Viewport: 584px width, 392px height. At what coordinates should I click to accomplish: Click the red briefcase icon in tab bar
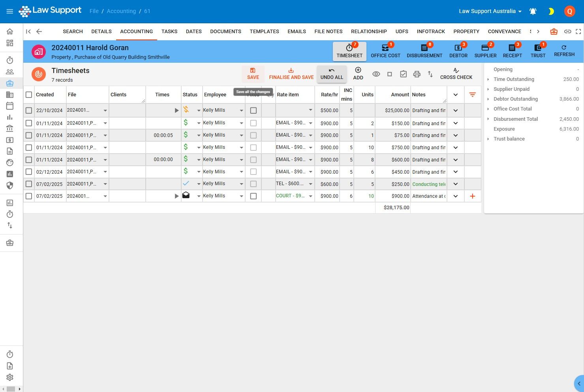(554, 32)
